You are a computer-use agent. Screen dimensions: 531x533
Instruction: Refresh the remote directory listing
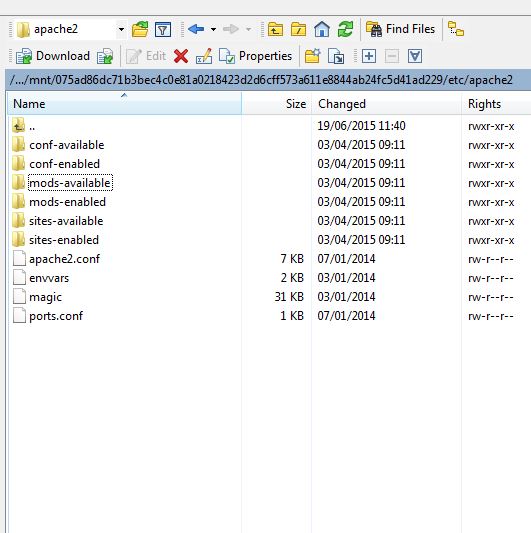point(345,29)
